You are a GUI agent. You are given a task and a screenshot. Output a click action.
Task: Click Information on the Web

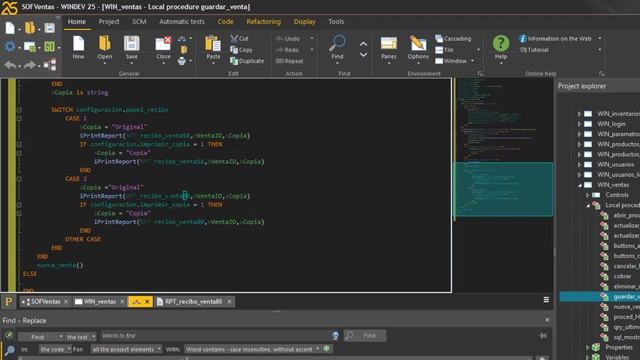point(555,38)
